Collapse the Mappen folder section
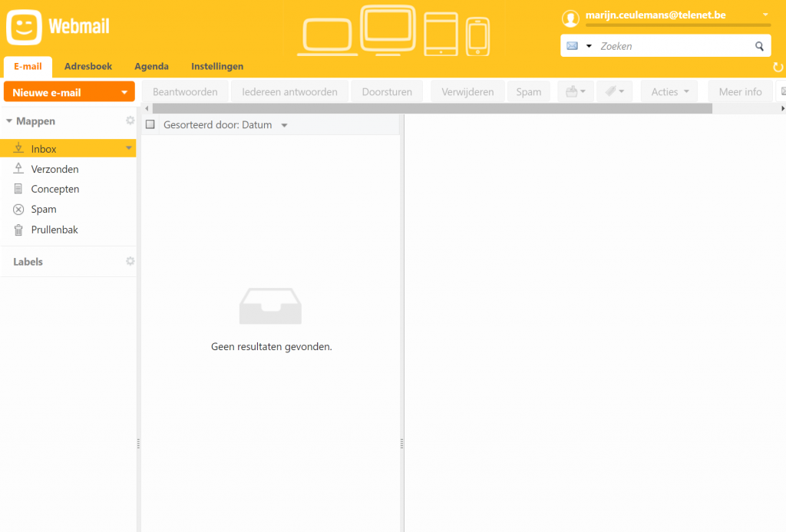The image size is (786, 532). 9,121
